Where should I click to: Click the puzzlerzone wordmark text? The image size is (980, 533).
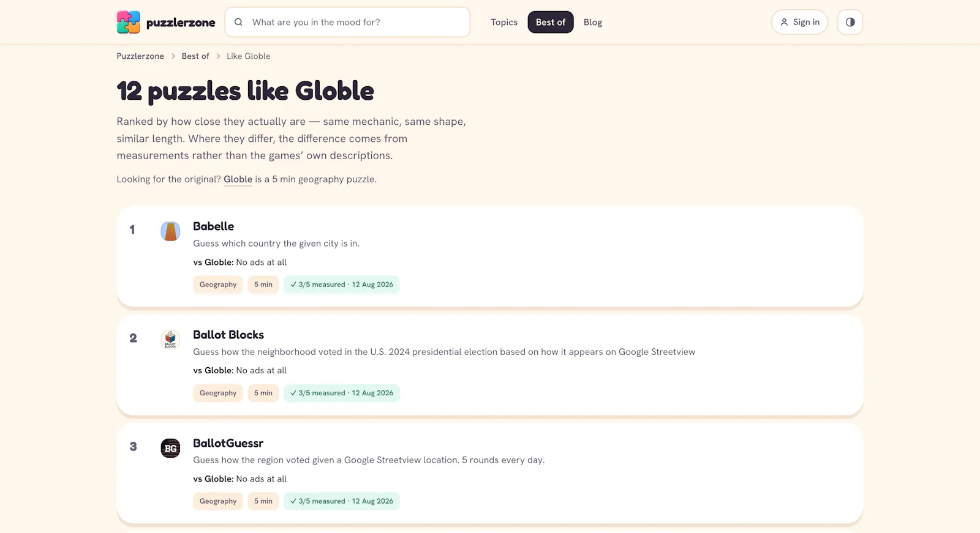point(181,23)
